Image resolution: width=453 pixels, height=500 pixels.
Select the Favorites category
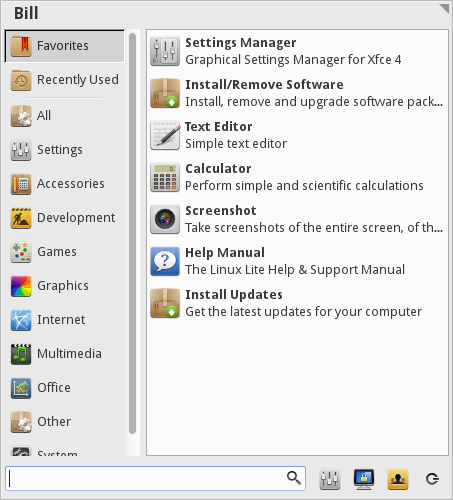tap(65, 46)
